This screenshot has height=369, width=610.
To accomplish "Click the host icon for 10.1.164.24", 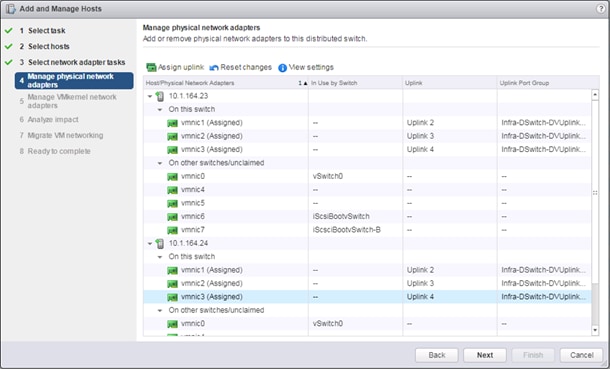I will coord(160,244).
